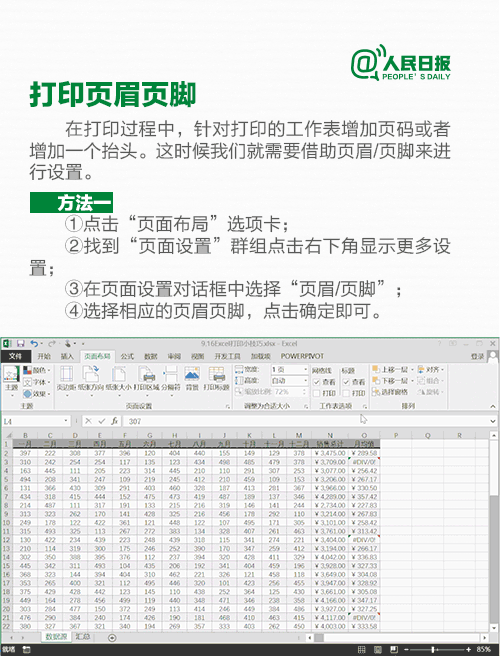Select the 数据源 sheet tab
500x656 pixels.
click(x=56, y=637)
